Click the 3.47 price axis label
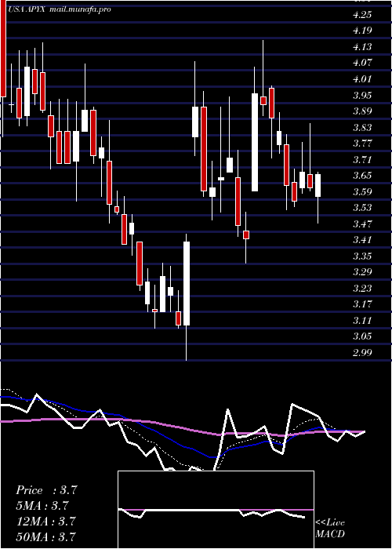This screenshot has height=549, width=392. 362,224
